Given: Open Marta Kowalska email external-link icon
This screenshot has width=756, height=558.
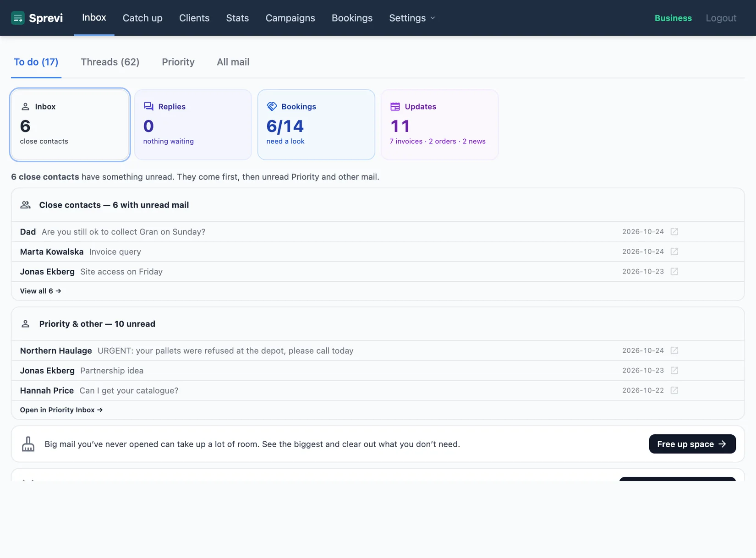Looking at the screenshot, I should (674, 252).
